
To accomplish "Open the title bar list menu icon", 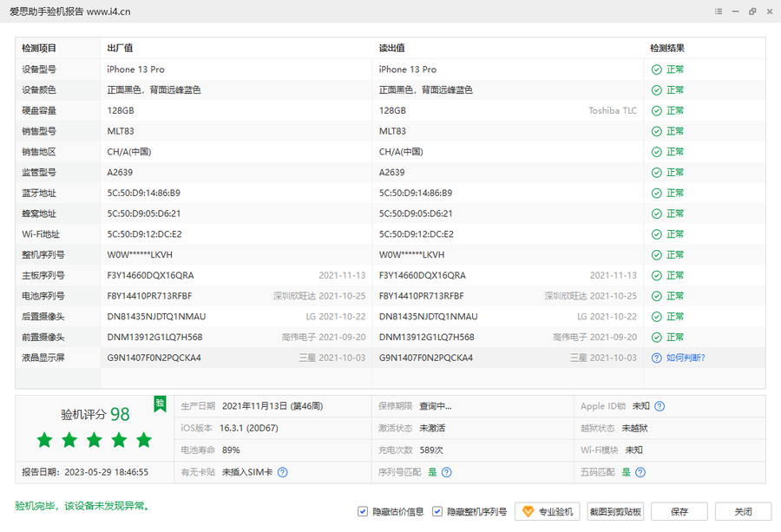I will tap(719, 11).
